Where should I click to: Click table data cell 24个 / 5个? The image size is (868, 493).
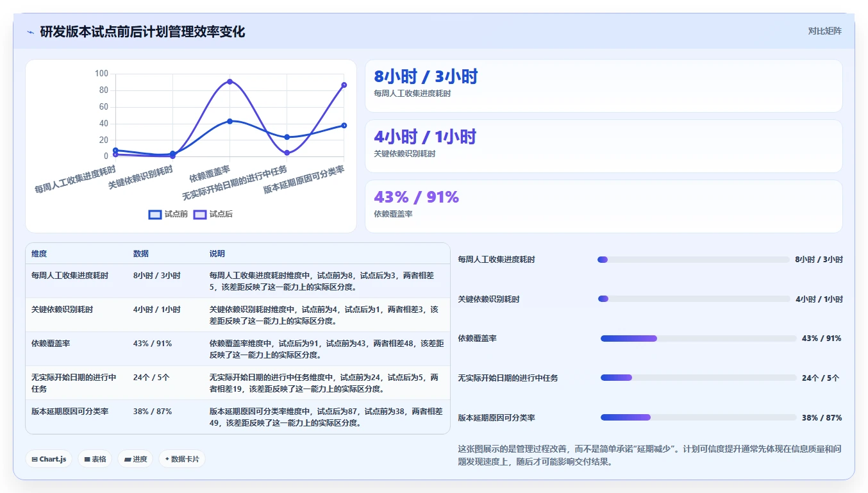point(151,378)
